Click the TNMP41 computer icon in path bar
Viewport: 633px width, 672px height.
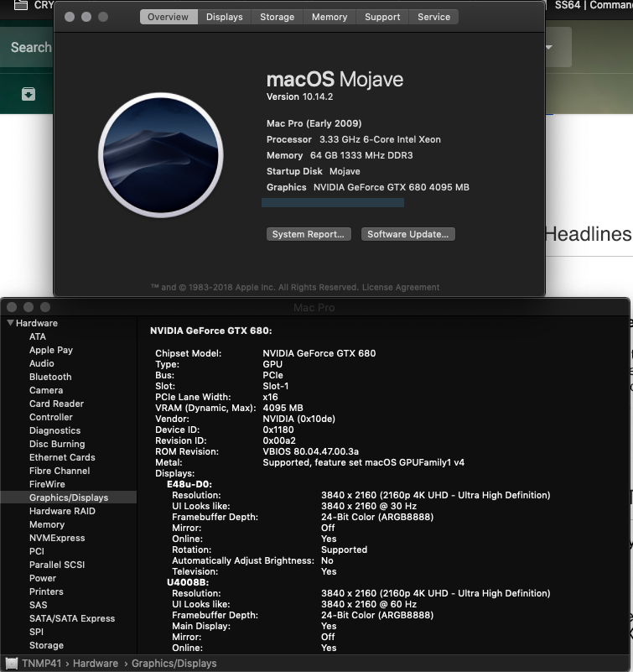(12, 664)
